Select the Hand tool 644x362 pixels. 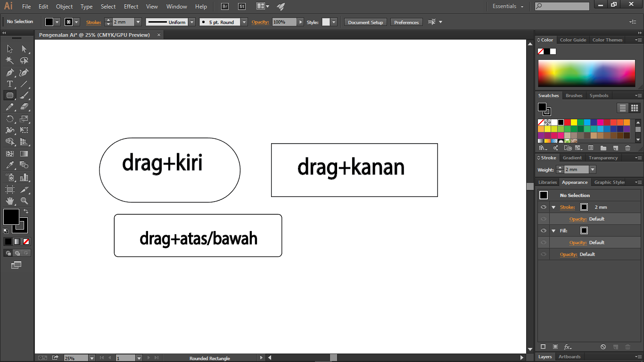coord(10,201)
